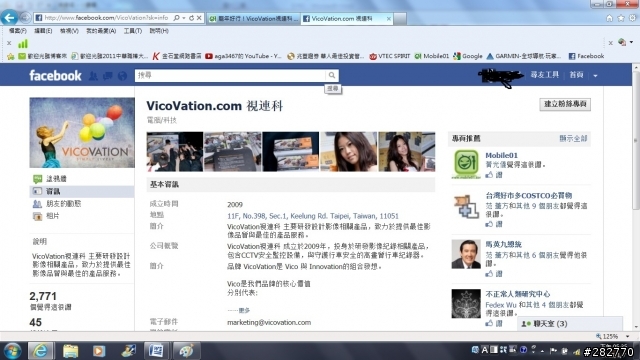The image size is (640, 360).
Task: Click the more link under company description
Action: pos(244,310)
